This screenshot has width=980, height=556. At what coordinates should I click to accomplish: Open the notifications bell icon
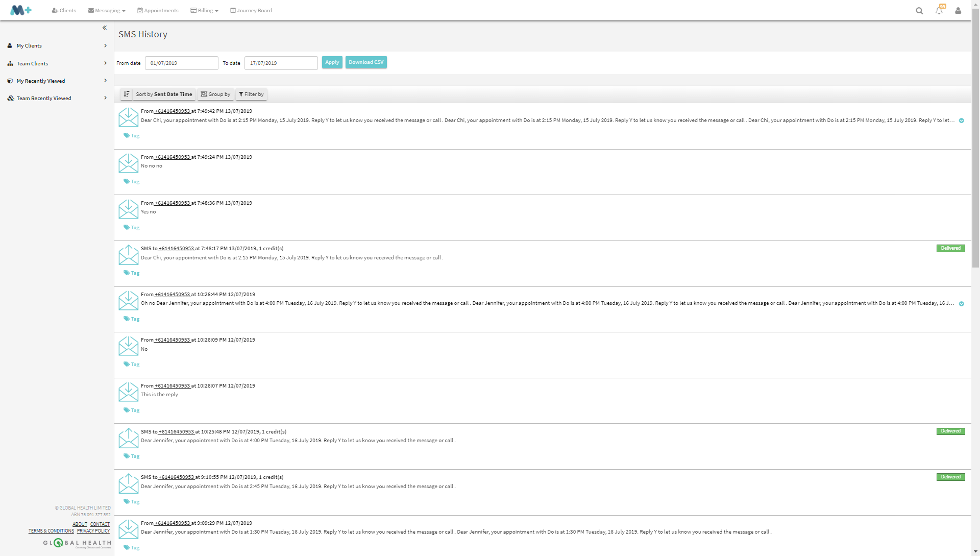939,11
